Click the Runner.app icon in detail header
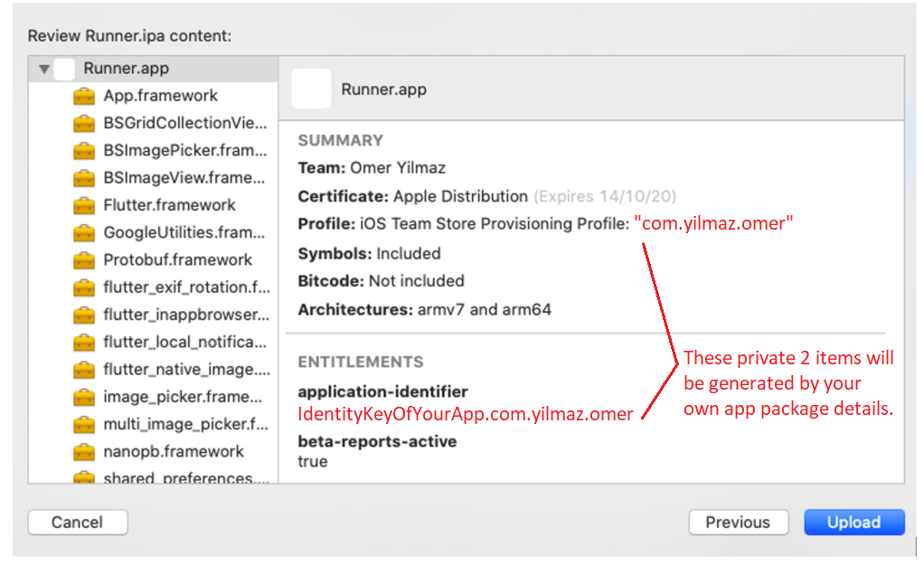 point(311,89)
